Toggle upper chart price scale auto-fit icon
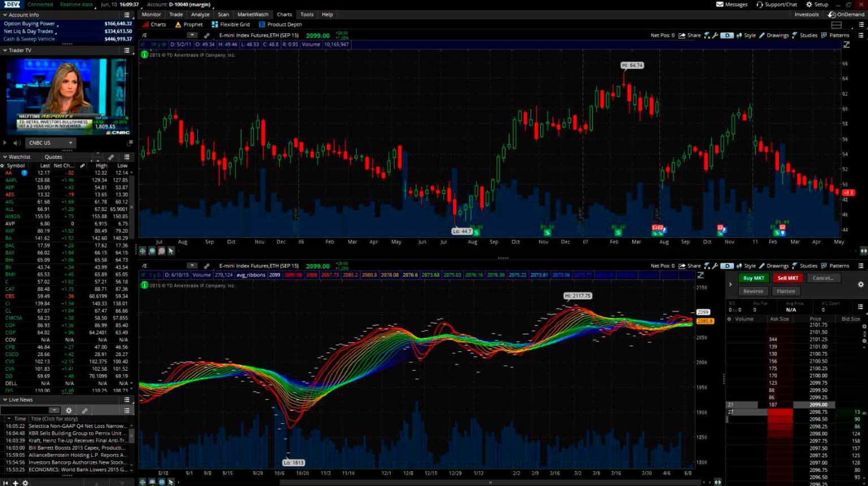This screenshot has width=868, height=486. point(846,45)
